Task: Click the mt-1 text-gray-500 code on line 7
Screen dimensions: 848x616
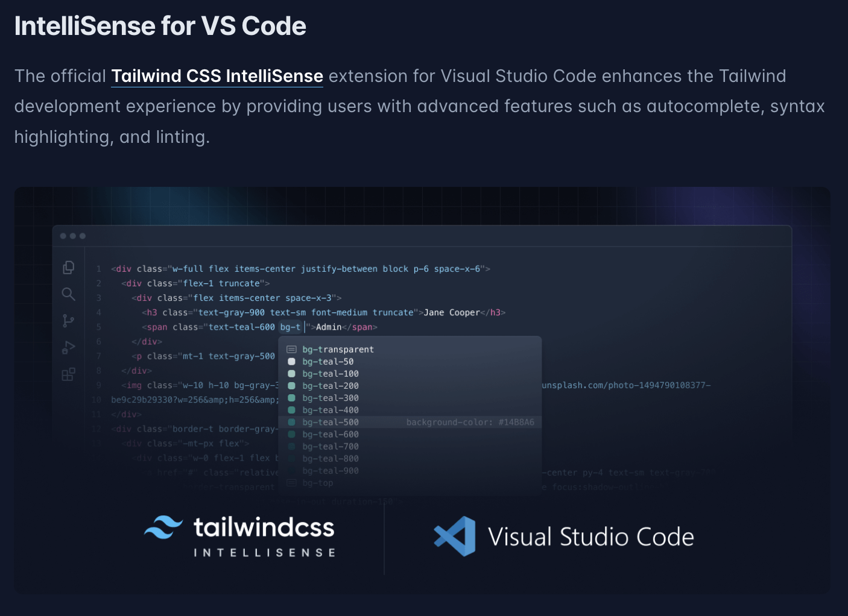Action: point(229,356)
